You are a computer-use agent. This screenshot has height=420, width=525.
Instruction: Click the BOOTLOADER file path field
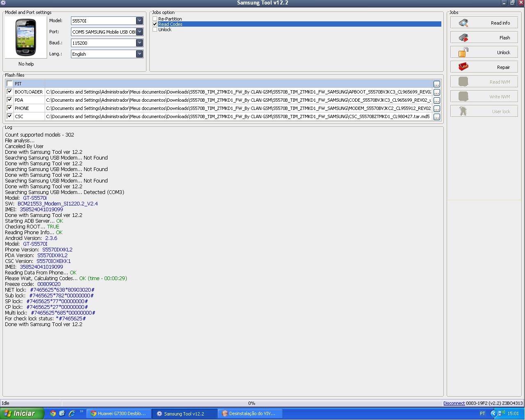(x=238, y=92)
